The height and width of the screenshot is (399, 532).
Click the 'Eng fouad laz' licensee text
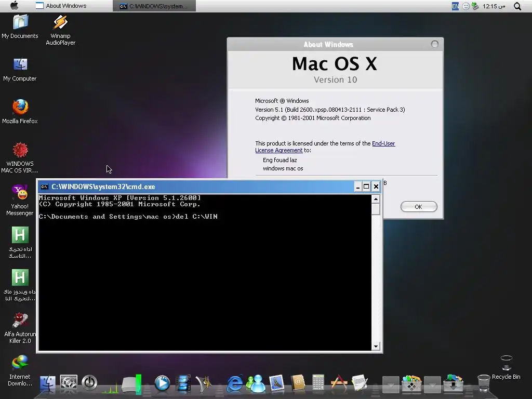[280, 160]
